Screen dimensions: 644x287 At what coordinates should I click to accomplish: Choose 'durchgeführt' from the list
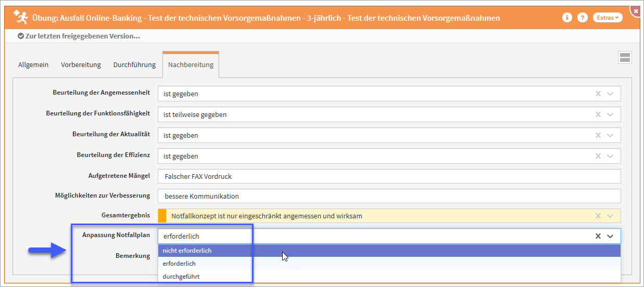(x=389, y=277)
